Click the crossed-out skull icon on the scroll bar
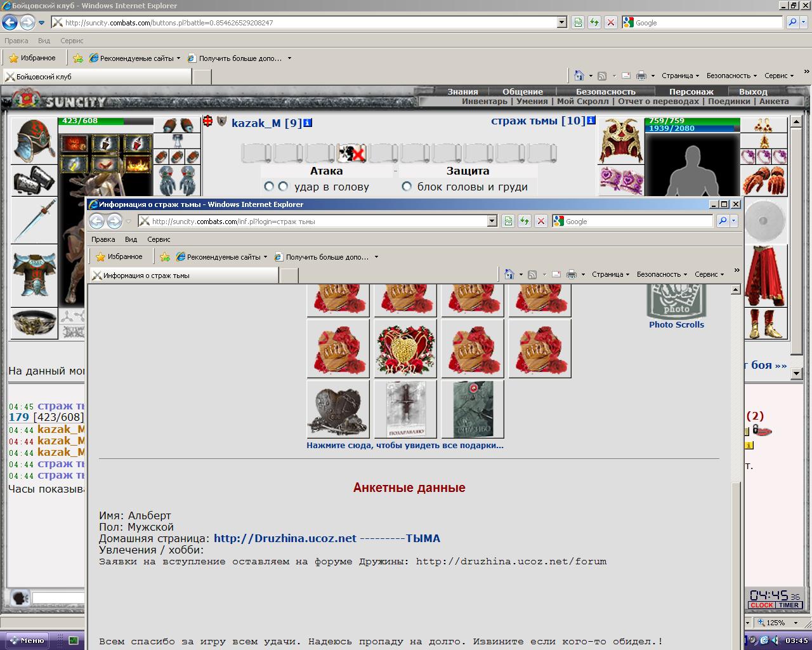Viewport: 812px width, 650px height. (x=351, y=153)
